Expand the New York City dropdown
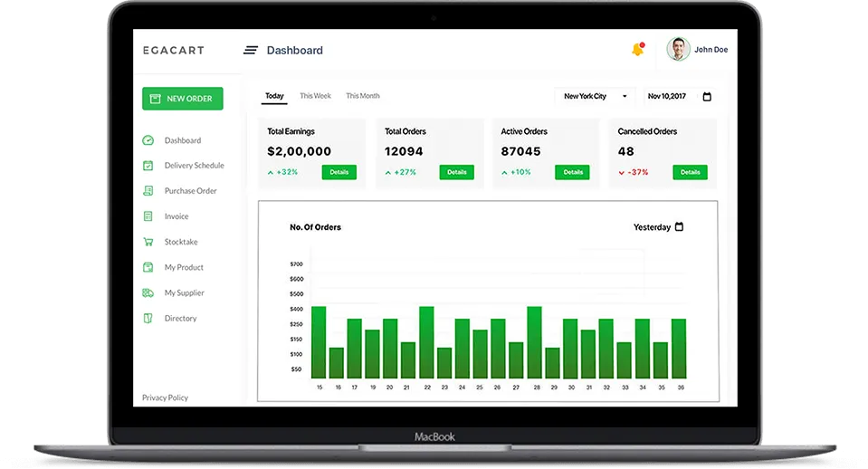This screenshot has width=868, height=469. (596, 96)
